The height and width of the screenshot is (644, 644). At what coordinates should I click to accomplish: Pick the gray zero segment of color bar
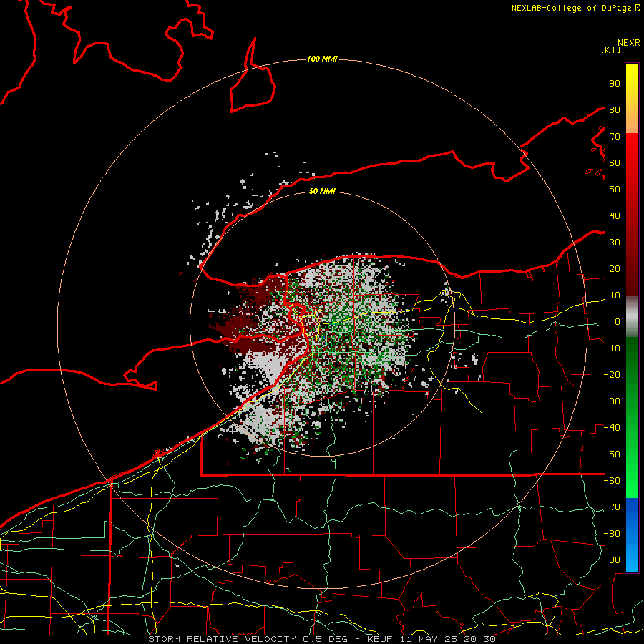pyautogui.click(x=632, y=317)
